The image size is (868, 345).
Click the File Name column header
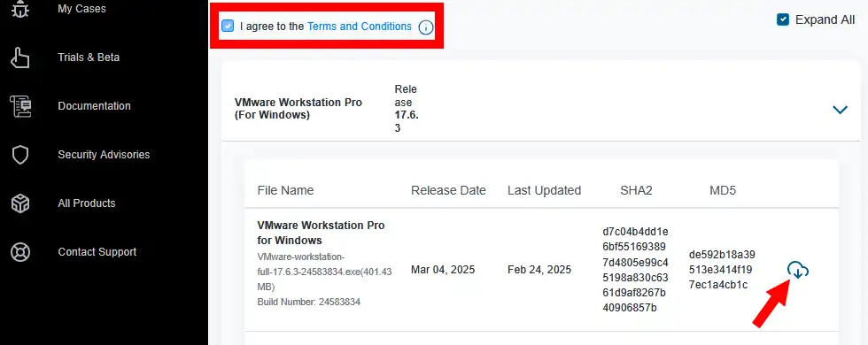285,191
